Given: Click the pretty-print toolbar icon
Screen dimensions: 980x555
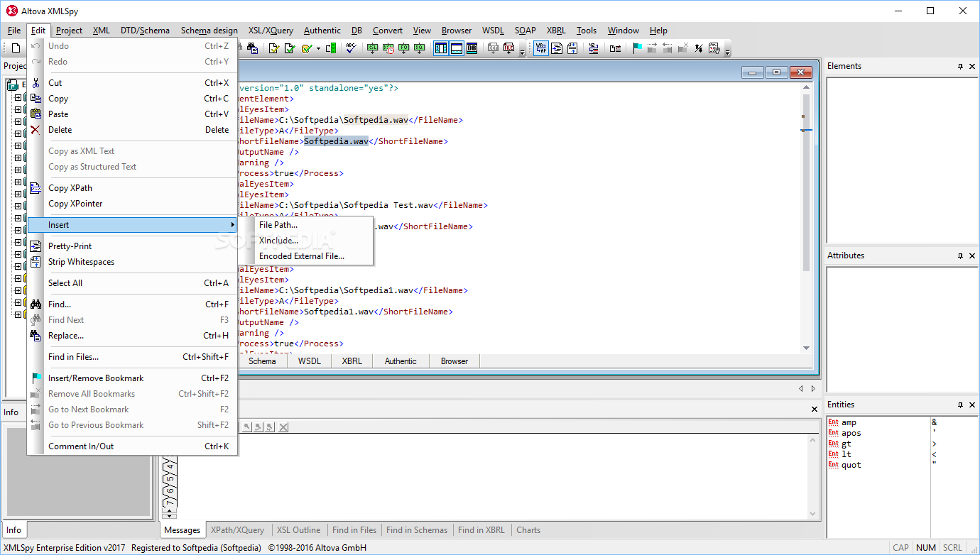Looking at the screenshot, I should tap(557, 48).
